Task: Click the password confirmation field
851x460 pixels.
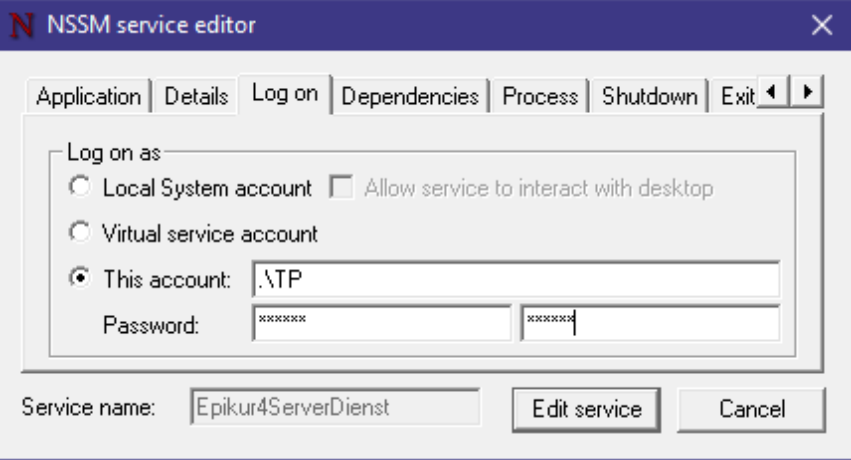Action: click(650, 323)
